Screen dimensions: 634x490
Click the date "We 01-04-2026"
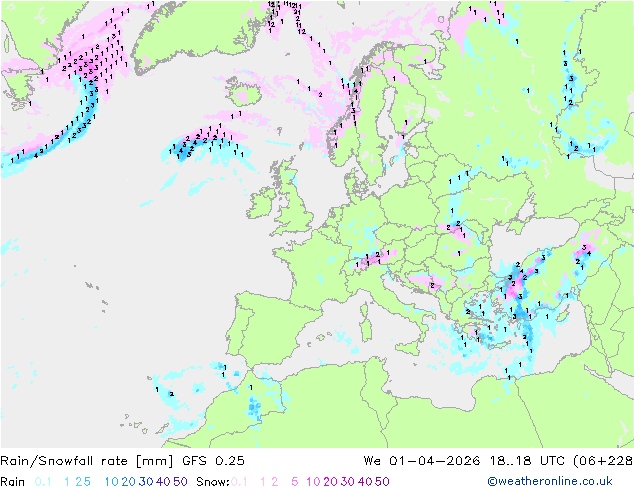[422, 461]
